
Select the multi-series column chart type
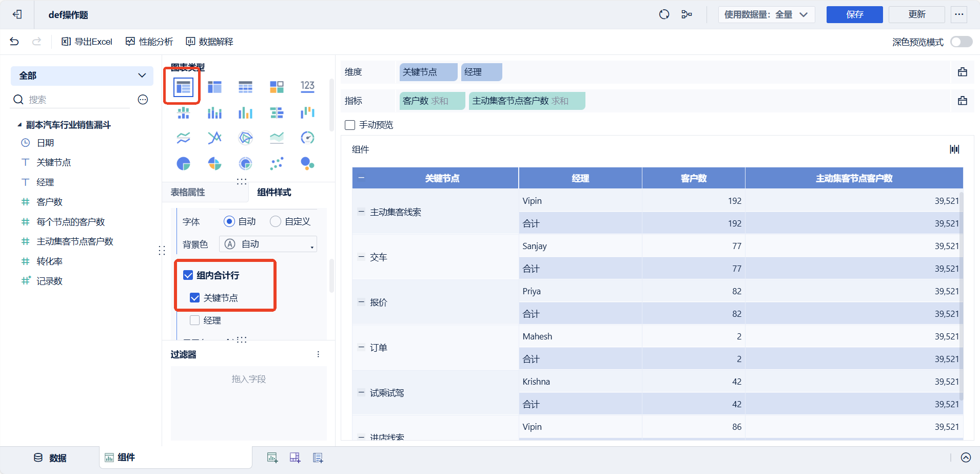pos(245,112)
